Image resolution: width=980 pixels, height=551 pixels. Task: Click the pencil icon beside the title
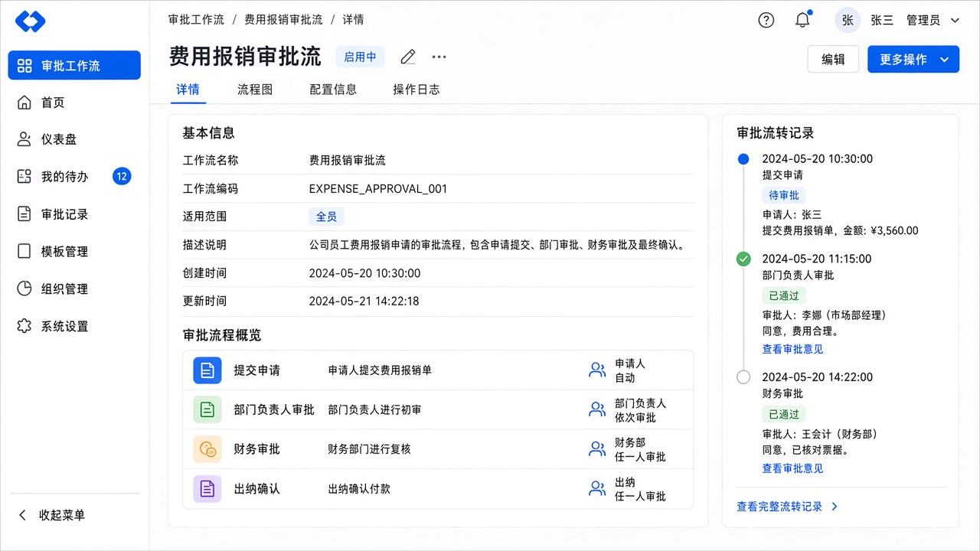pyautogui.click(x=408, y=57)
